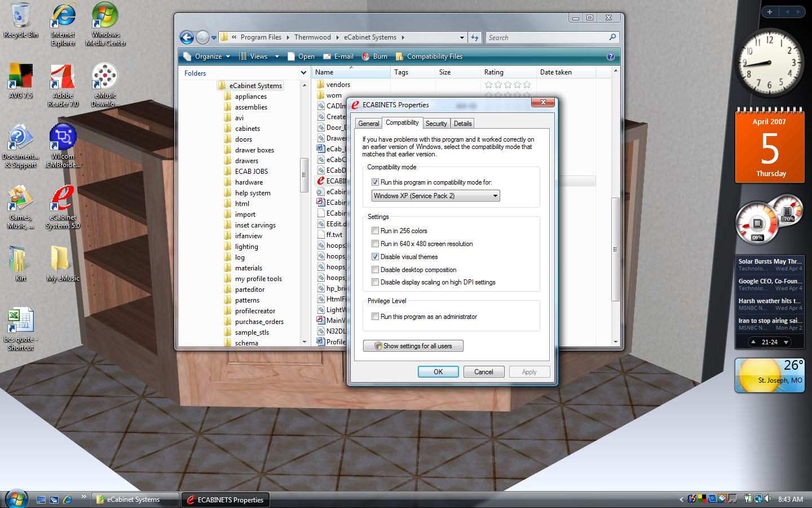Click the Explorer Back arrow button
Image resolution: width=812 pixels, height=508 pixels.
point(187,37)
